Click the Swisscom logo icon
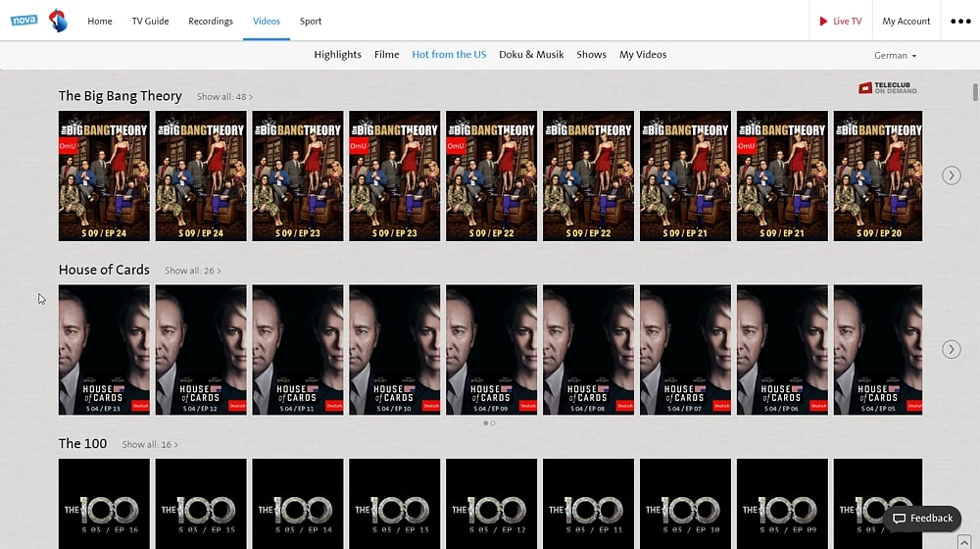The height and width of the screenshot is (549, 980). tap(58, 21)
